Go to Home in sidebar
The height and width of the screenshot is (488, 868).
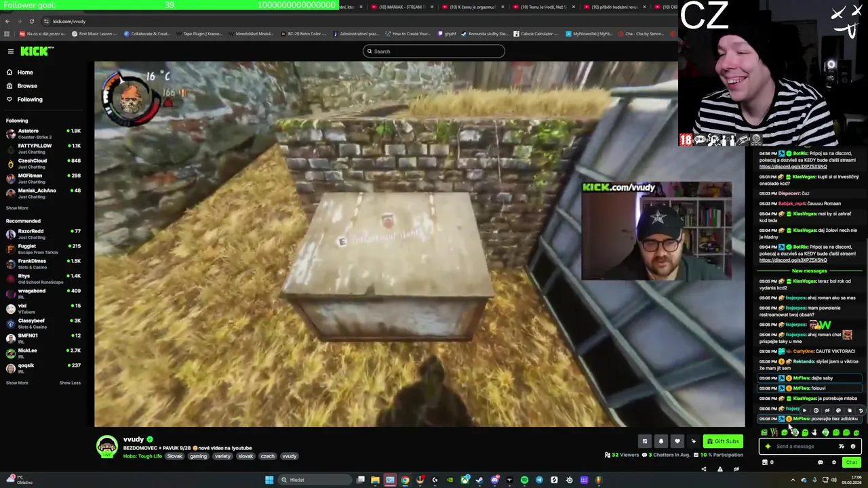coord(25,73)
